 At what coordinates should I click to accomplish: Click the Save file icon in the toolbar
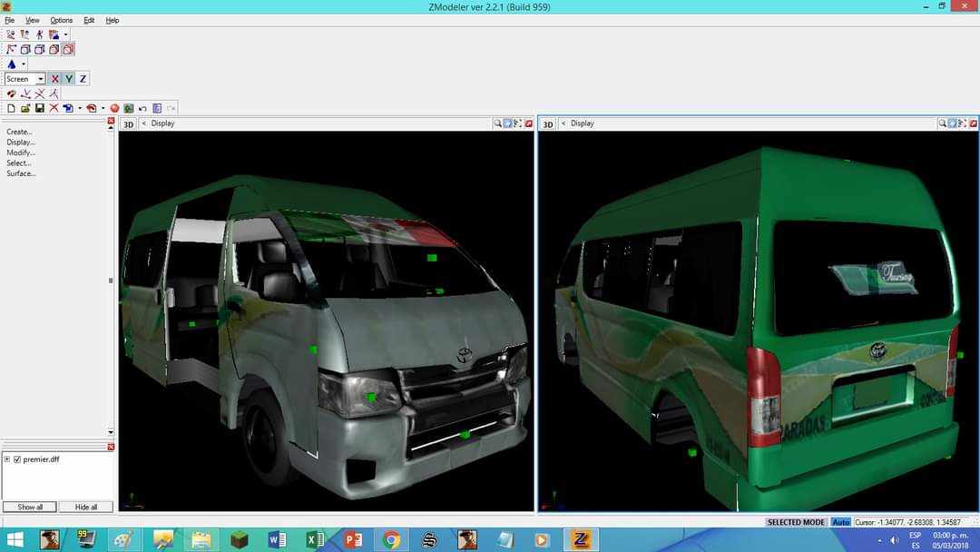pos(39,108)
